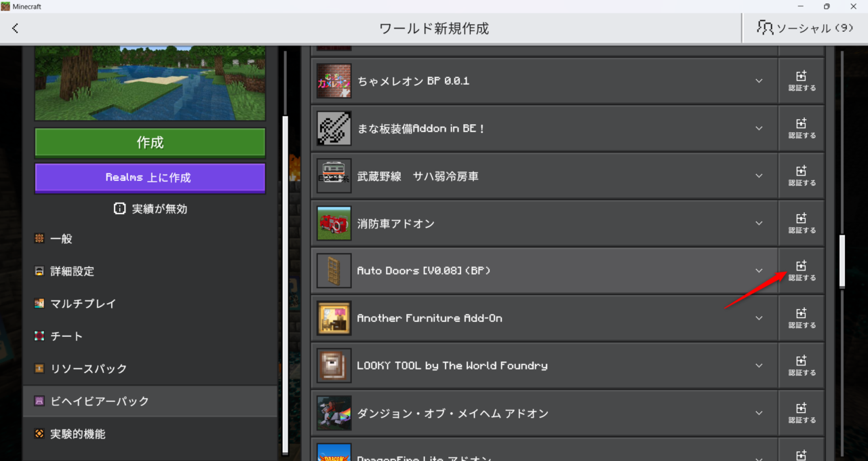
Task: Activate the まな板装備Addon in BE！ pack
Action: [801, 128]
